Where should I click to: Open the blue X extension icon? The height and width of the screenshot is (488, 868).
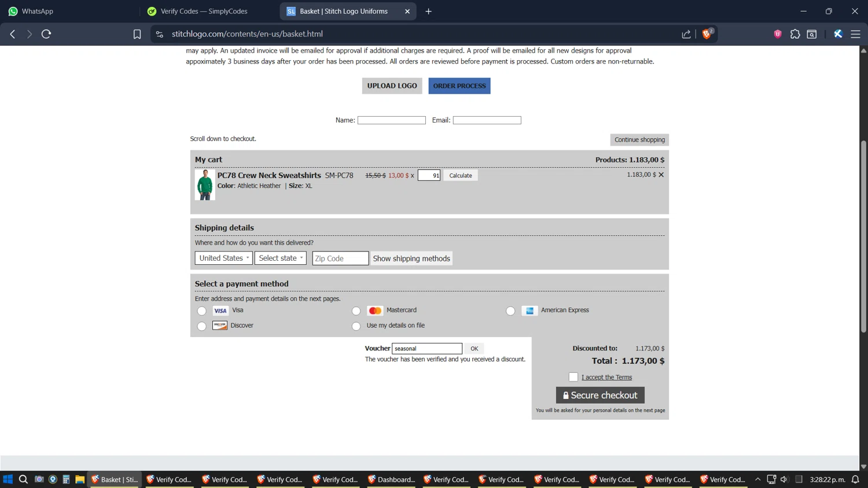point(838,34)
